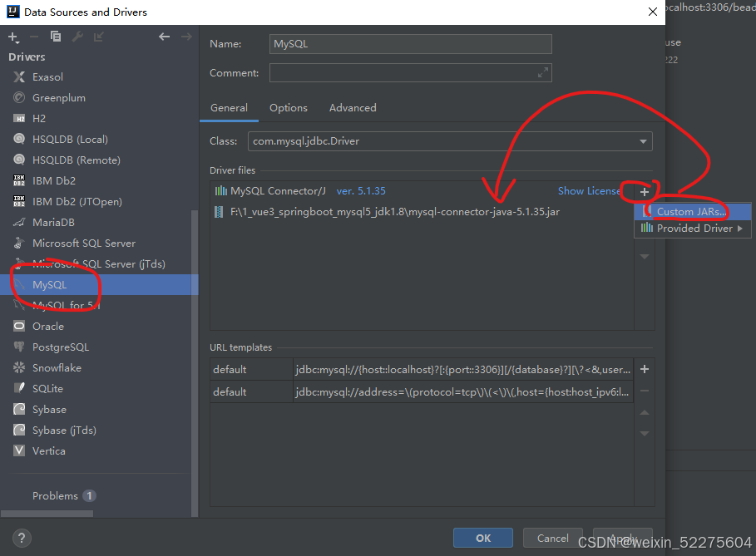
Task: Add a new URL template
Action: tap(645, 369)
